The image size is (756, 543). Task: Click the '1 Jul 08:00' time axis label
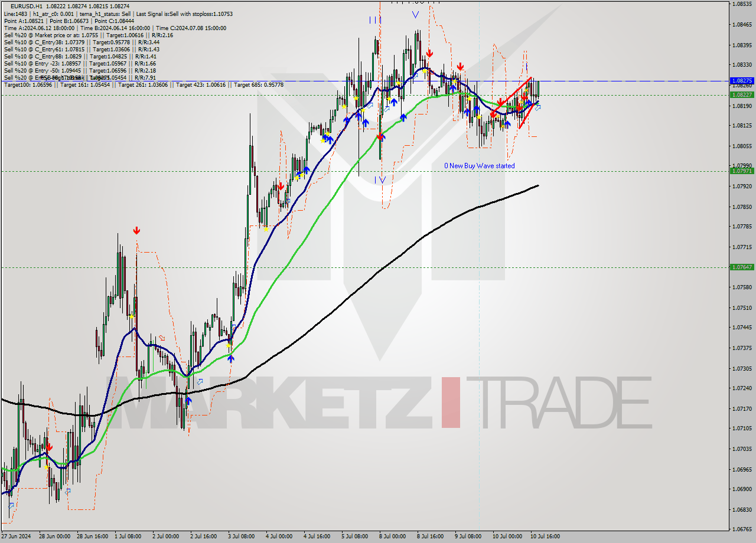pyautogui.click(x=128, y=537)
